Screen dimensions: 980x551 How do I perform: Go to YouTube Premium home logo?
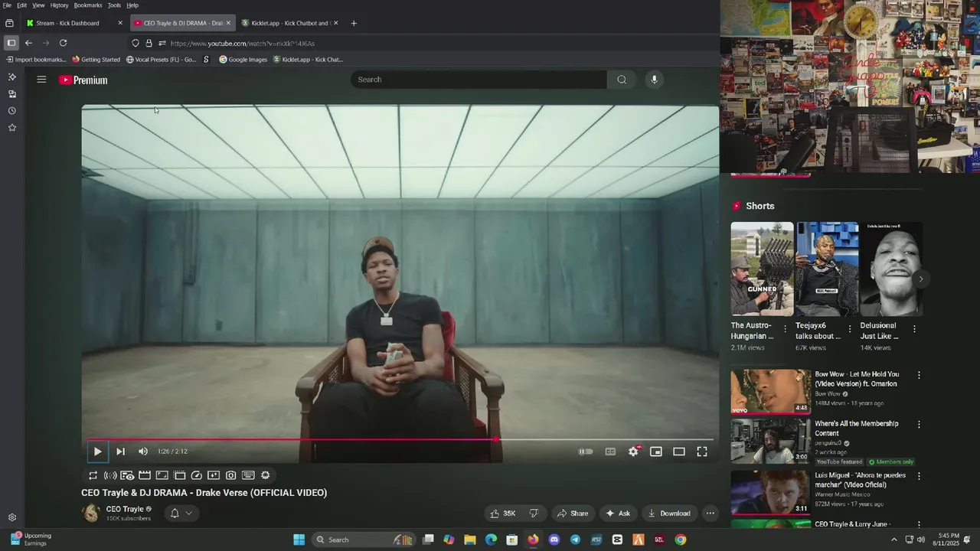click(83, 80)
